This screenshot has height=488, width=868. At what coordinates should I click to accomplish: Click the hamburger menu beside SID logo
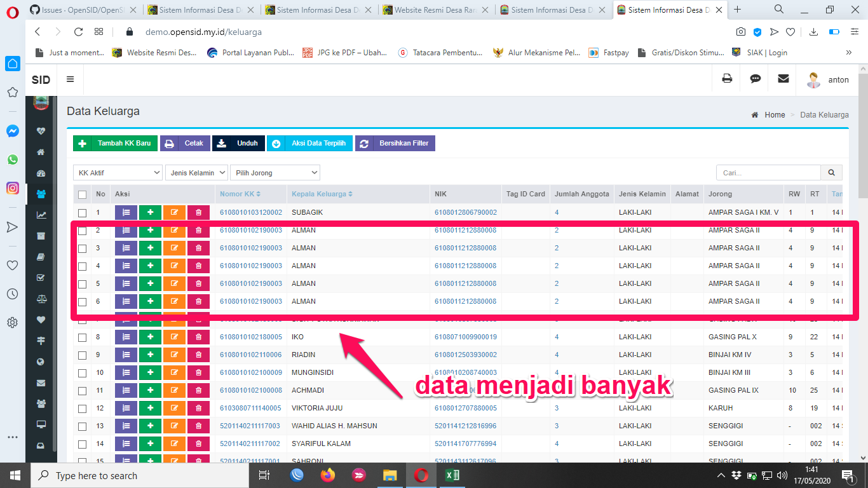[x=70, y=79]
